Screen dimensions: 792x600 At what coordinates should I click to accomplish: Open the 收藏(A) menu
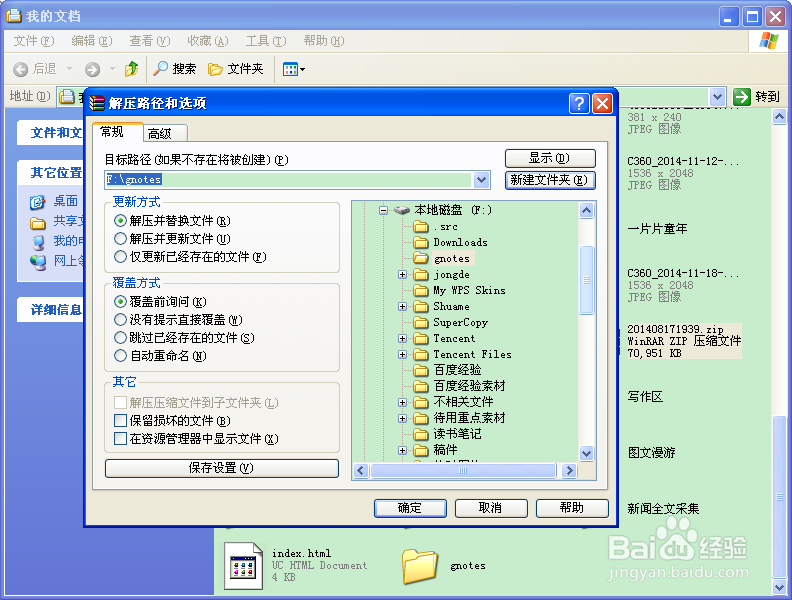coord(208,41)
